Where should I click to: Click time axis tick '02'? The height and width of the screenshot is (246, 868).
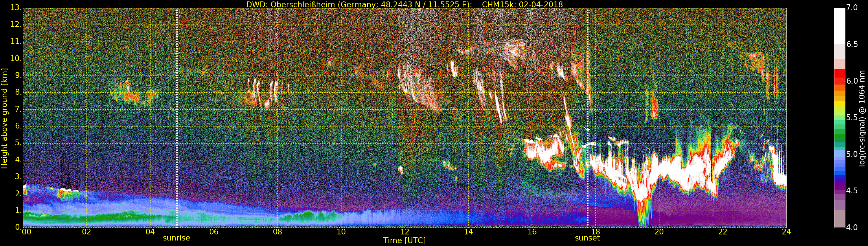[87, 232]
